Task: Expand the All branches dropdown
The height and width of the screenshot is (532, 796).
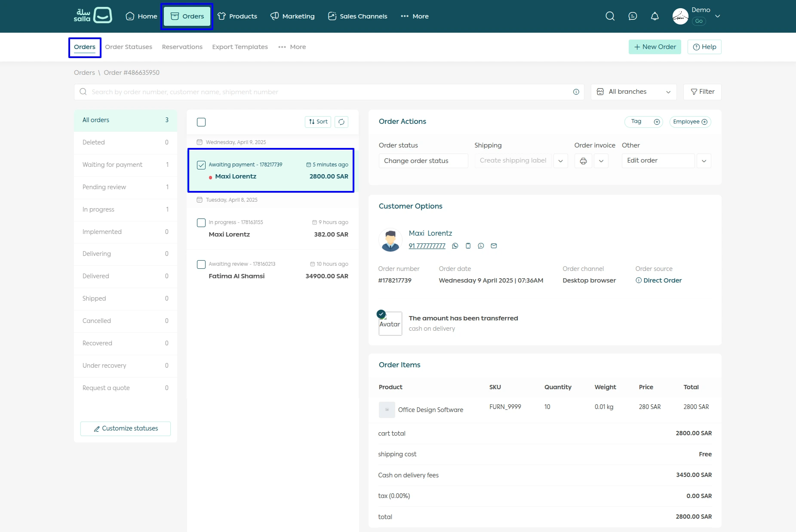Action: [633, 92]
